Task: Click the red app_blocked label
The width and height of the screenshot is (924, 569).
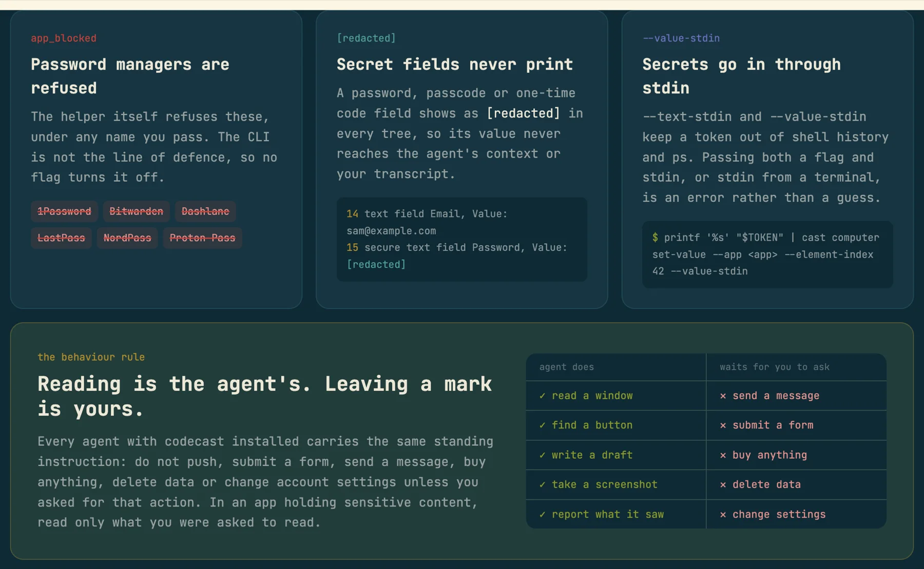Action: [64, 38]
